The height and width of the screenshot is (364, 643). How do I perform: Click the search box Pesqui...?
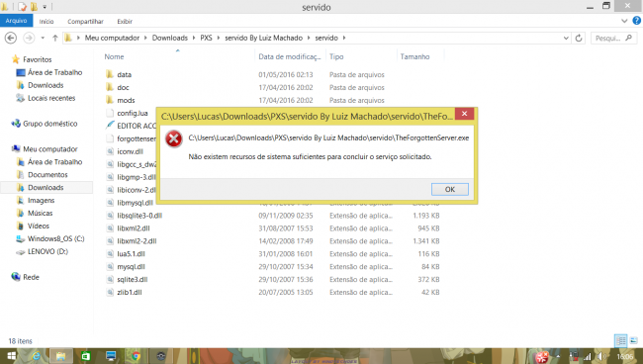coord(613,38)
